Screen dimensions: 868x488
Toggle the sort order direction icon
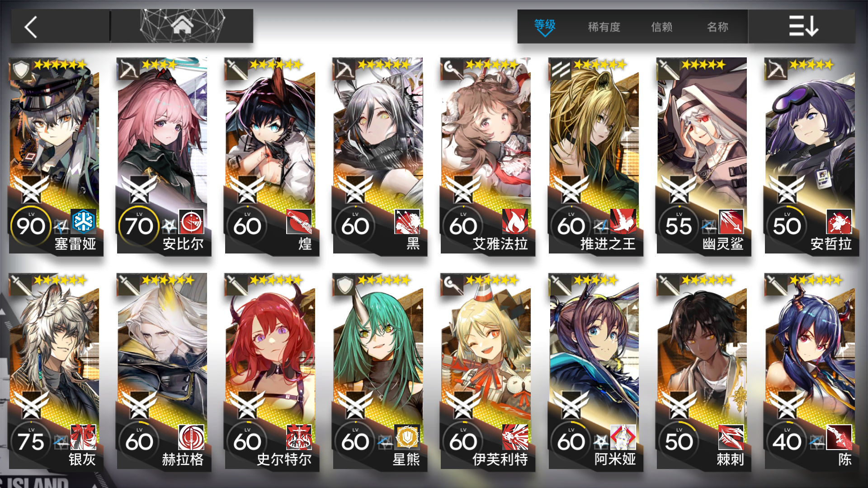pos(803,26)
